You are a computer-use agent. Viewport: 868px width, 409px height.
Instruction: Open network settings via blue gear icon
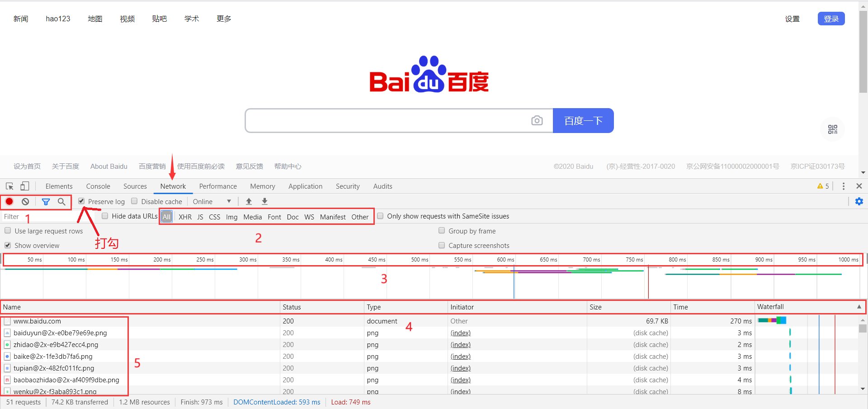pyautogui.click(x=859, y=201)
